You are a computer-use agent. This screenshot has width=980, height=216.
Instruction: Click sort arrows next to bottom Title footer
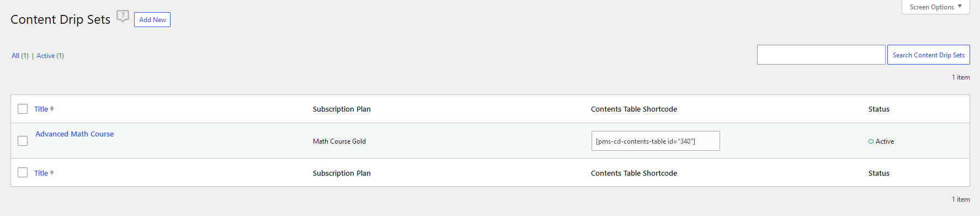click(x=52, y=173)
